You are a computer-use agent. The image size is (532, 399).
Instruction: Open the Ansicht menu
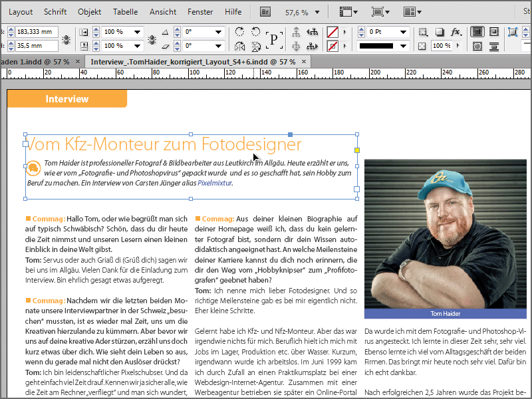coord(163,12)
